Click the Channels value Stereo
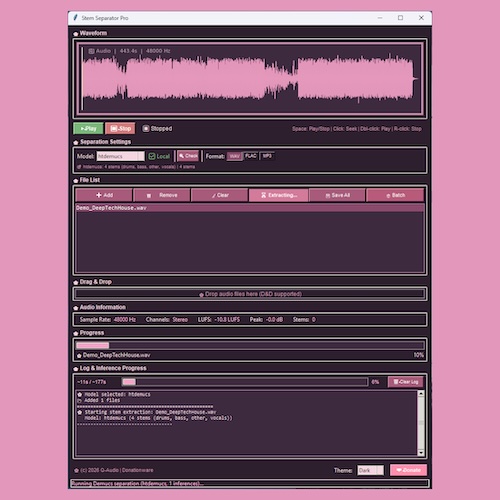The image size is (500, 500). [180, 319]
